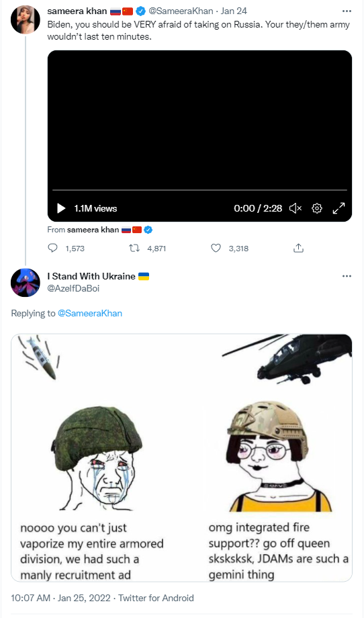Click the reply icon with 1,573 replies

pos(52,249)
